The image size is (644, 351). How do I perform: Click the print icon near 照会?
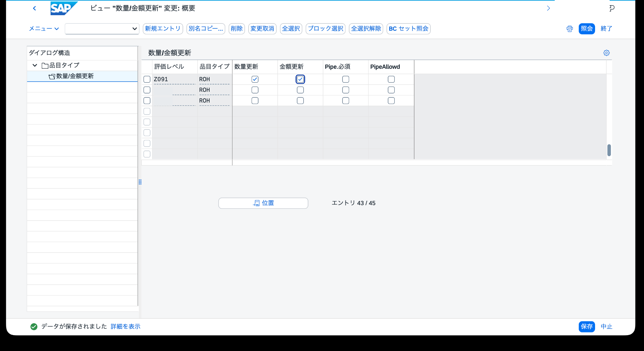(569, 29)
